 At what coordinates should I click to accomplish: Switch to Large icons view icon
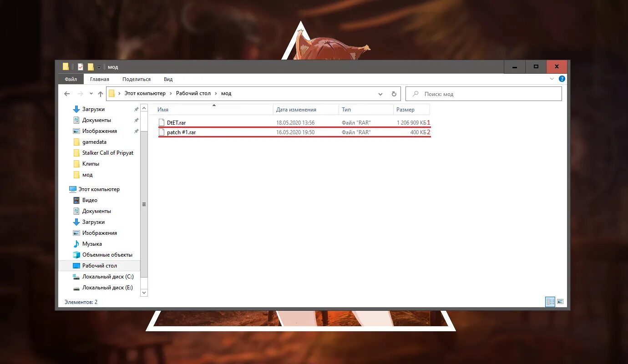tap(560, 302)
